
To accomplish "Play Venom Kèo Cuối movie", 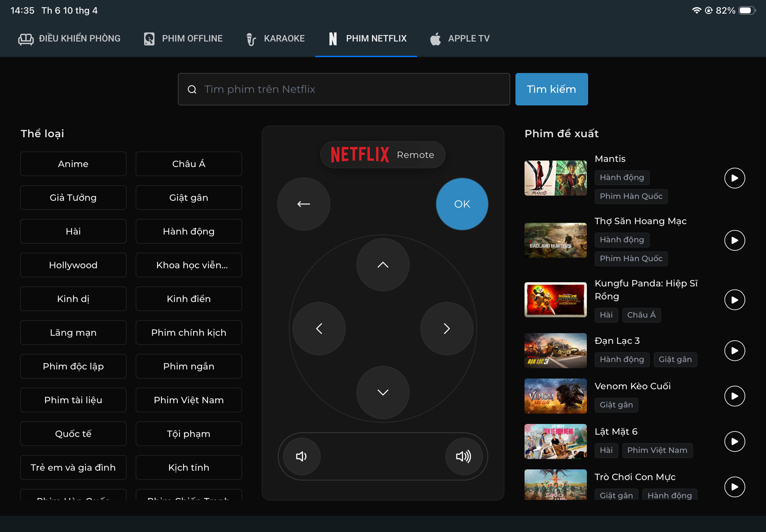I will [734, 396].
